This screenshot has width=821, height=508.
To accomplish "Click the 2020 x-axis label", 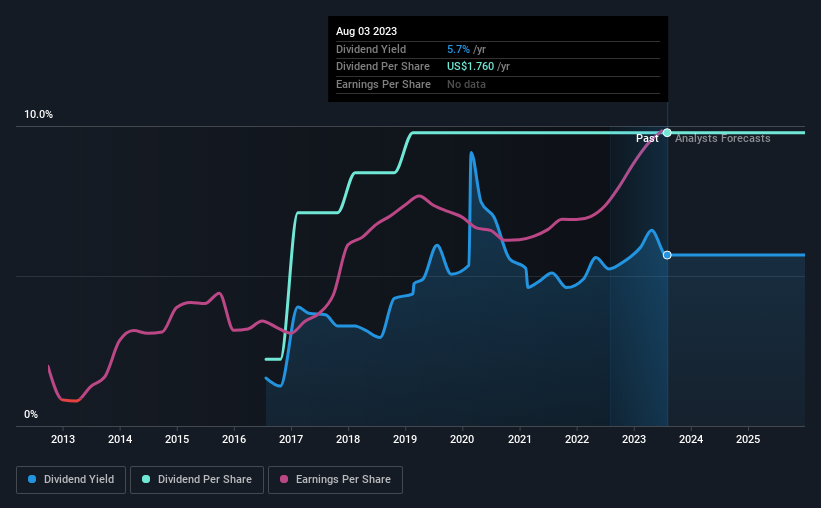I will coord(462,439).
